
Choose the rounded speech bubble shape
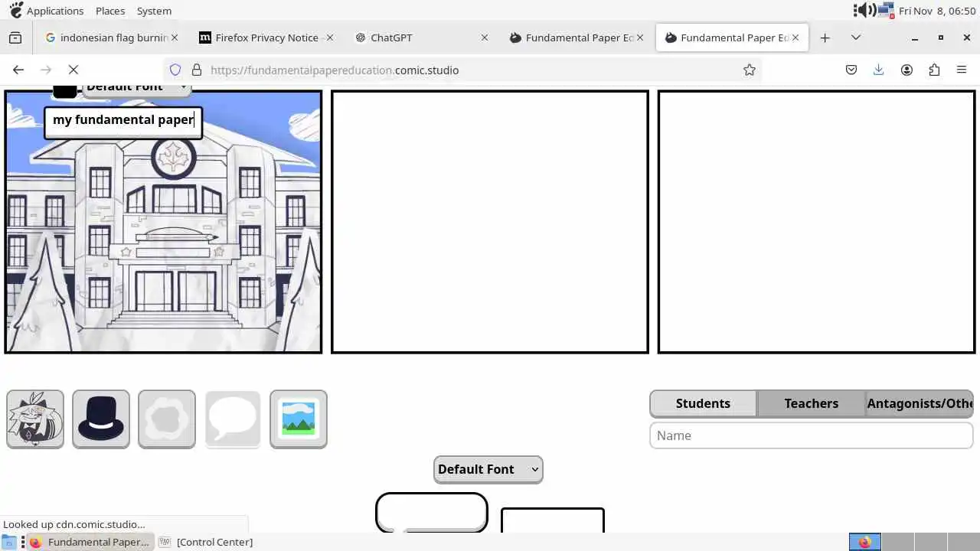coord(432,512)
